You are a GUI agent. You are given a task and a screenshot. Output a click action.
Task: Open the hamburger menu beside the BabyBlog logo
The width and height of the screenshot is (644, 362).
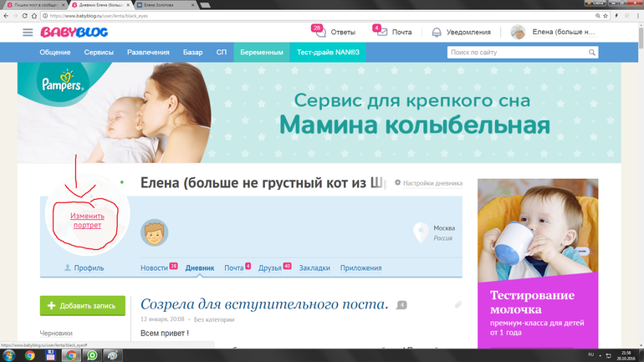click(x=28, y=32)
